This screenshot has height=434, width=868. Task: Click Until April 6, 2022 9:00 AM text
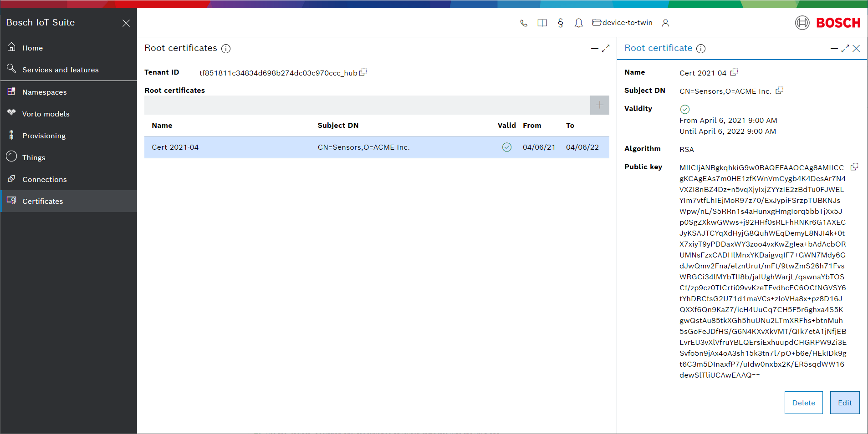click(728, 131)
